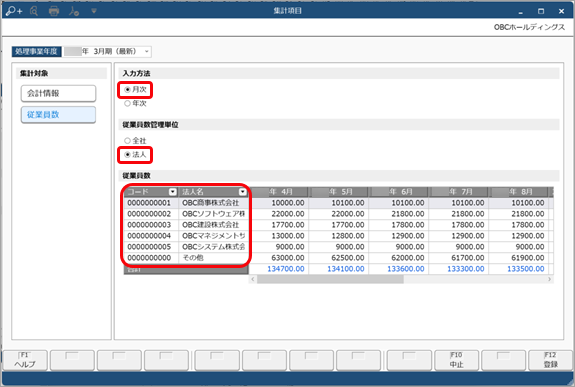Click the 6月 column header
Image resolution: width=575 pixels, height=387 pixels.
click(x=399, y=192)
